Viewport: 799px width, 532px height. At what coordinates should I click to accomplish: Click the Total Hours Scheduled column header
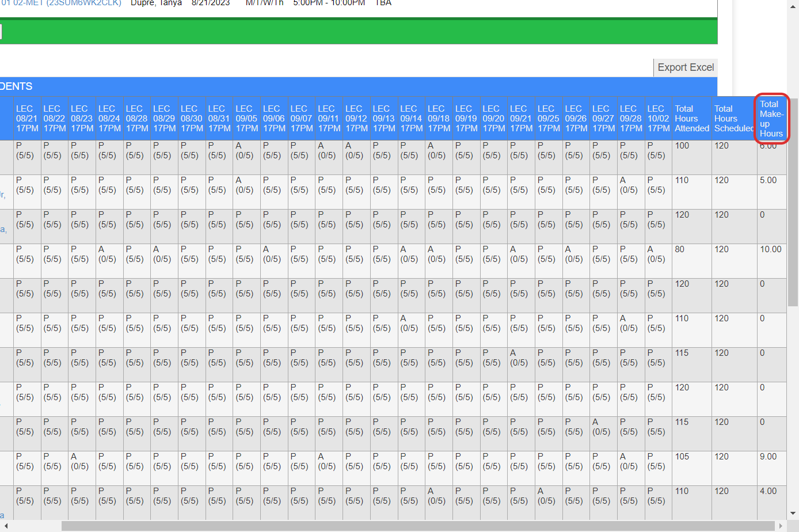[x=733, y=119]
